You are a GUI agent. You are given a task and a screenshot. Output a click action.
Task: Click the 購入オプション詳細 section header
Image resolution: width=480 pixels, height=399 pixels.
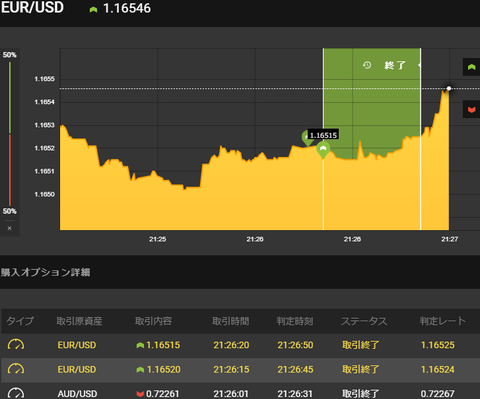(45, 272)
